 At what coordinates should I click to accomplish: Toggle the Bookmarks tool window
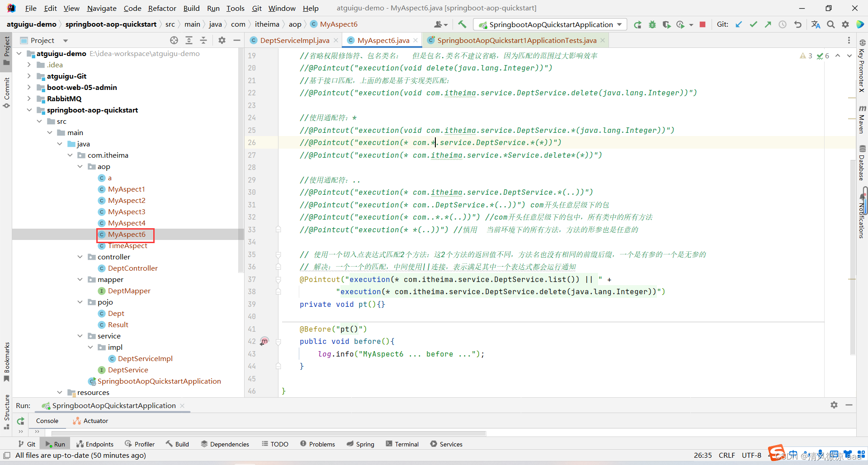(6, 362)
